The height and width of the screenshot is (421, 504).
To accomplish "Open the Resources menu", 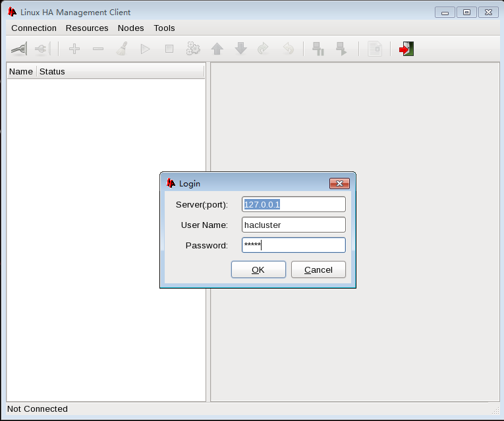I will click(x=87, y=28).
